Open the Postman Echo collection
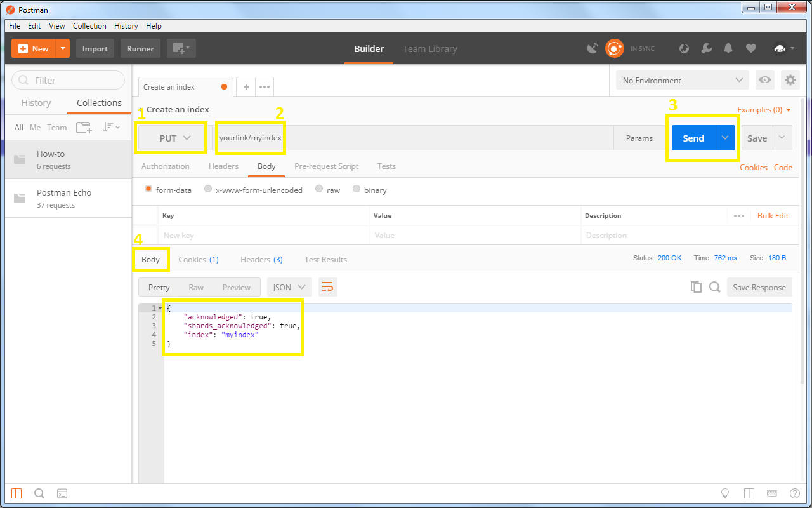812x508 pixels. click(x=68, y=198)
